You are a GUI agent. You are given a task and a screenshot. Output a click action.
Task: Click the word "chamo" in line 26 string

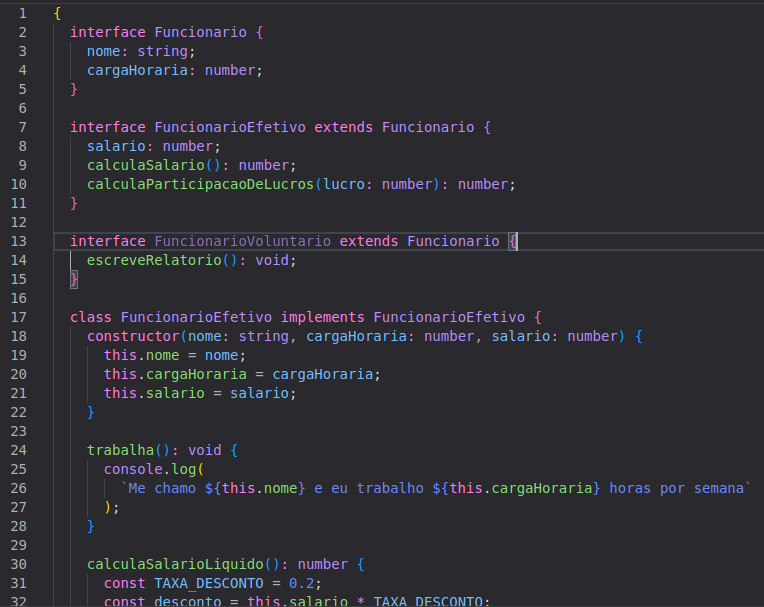click(x=175, y=488)
